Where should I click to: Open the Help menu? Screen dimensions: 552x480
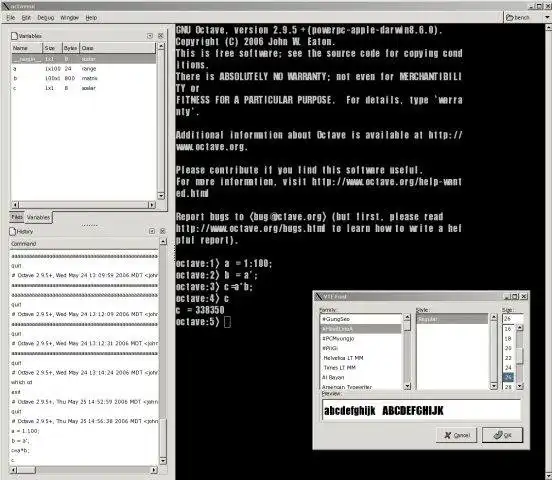point(91,18)
